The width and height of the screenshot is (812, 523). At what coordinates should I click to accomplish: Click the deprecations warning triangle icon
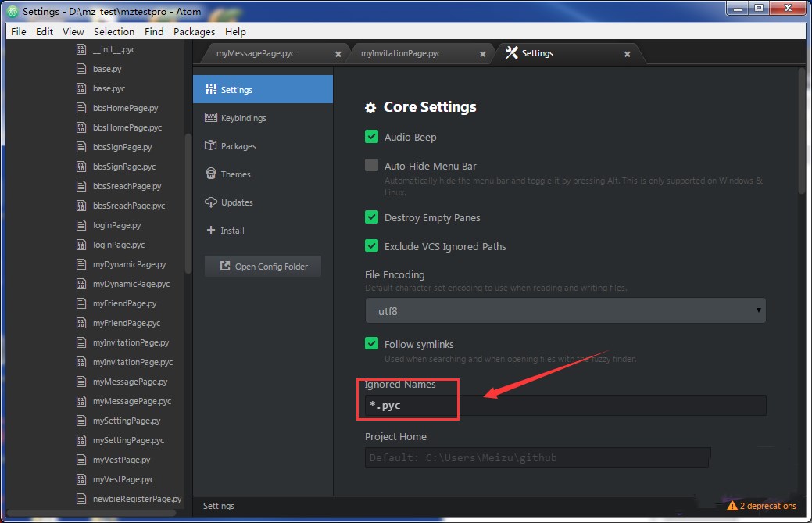tap(732, 506)
